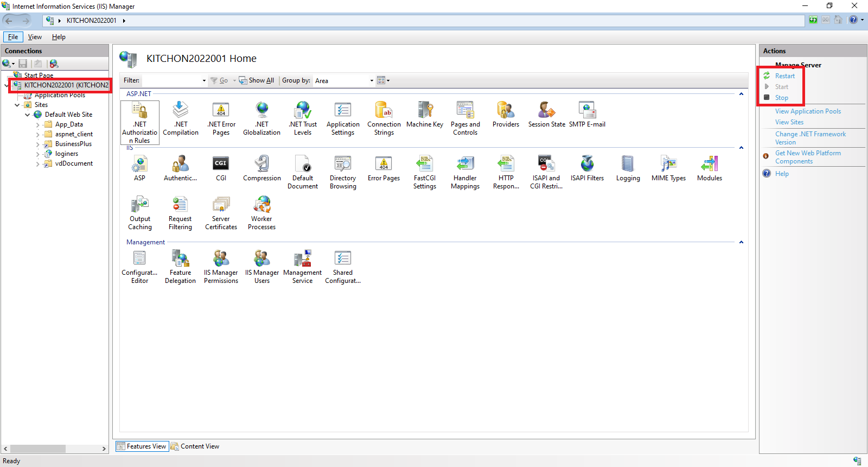This screenshot has height=467, width=868.
Task: Select Application Pools in Connections tree
Action: pyautogui.click(x=60, y=95)
